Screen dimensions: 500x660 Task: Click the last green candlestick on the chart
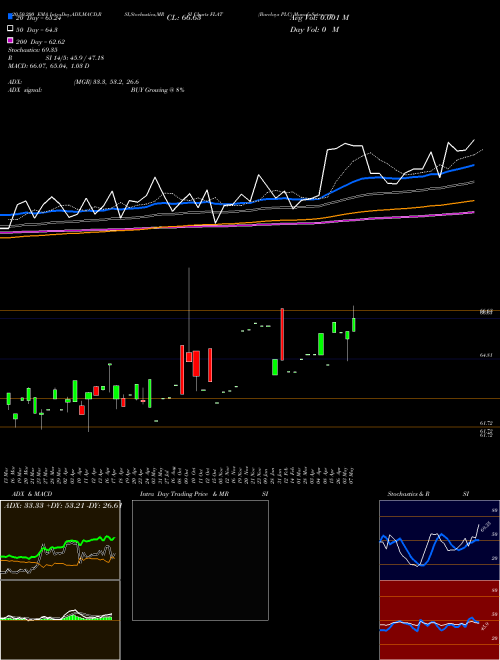tap(354, 325)
